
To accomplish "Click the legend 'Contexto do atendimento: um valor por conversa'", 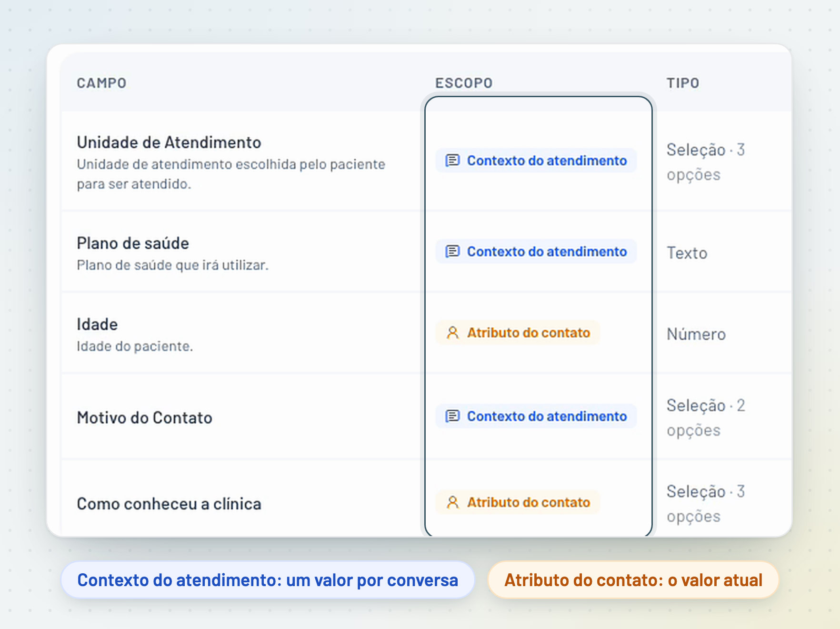I will [x=268, y=580].
